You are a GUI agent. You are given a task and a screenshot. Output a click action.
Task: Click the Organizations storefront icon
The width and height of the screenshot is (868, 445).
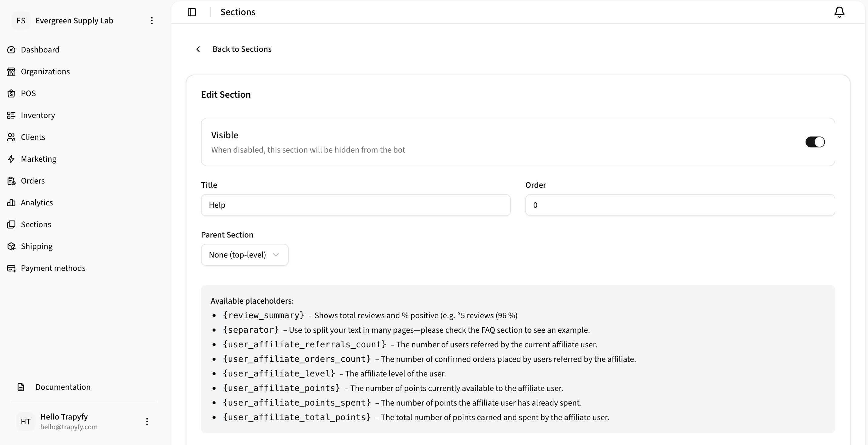tap(12, 72)
